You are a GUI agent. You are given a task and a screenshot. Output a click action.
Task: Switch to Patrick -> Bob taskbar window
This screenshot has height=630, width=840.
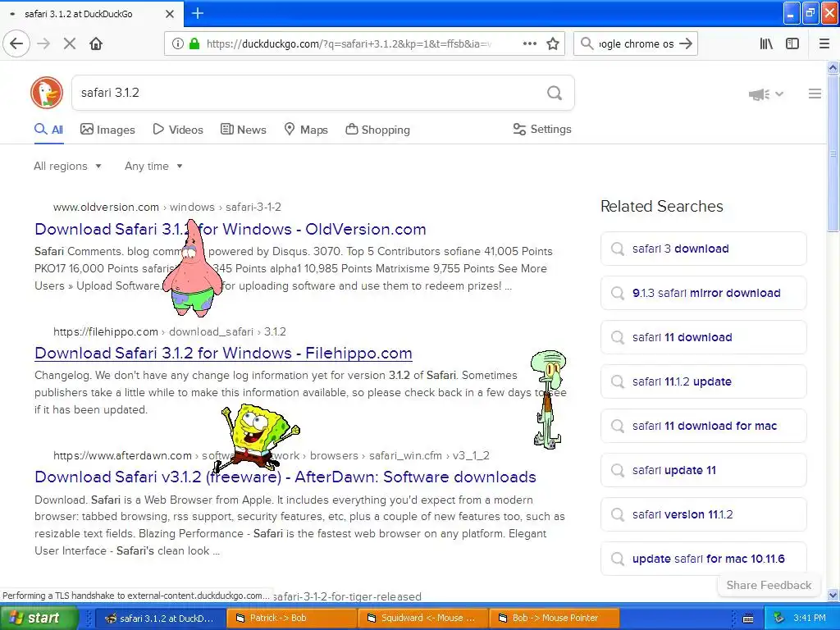tap(291, 619)
